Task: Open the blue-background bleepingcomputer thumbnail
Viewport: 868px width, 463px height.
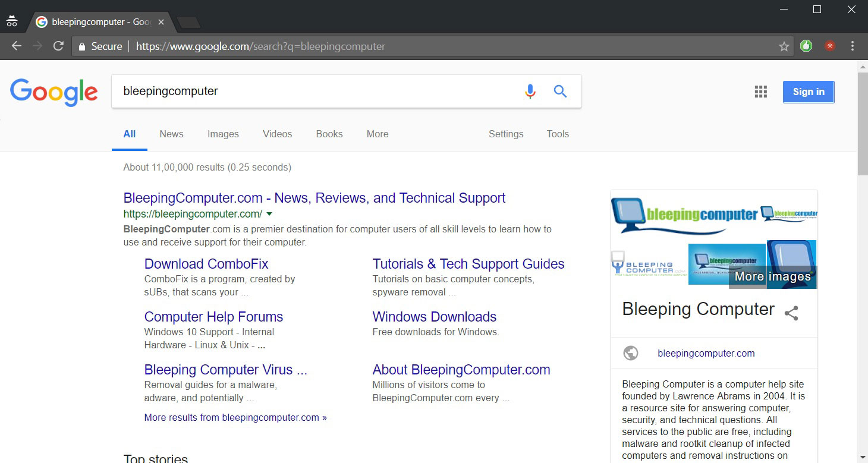Action: tap(727, 264)
